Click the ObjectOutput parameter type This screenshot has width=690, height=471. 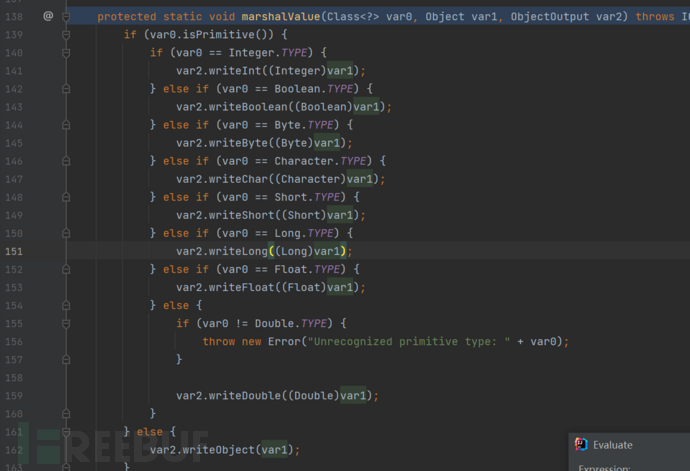click(x=550, y=17)
